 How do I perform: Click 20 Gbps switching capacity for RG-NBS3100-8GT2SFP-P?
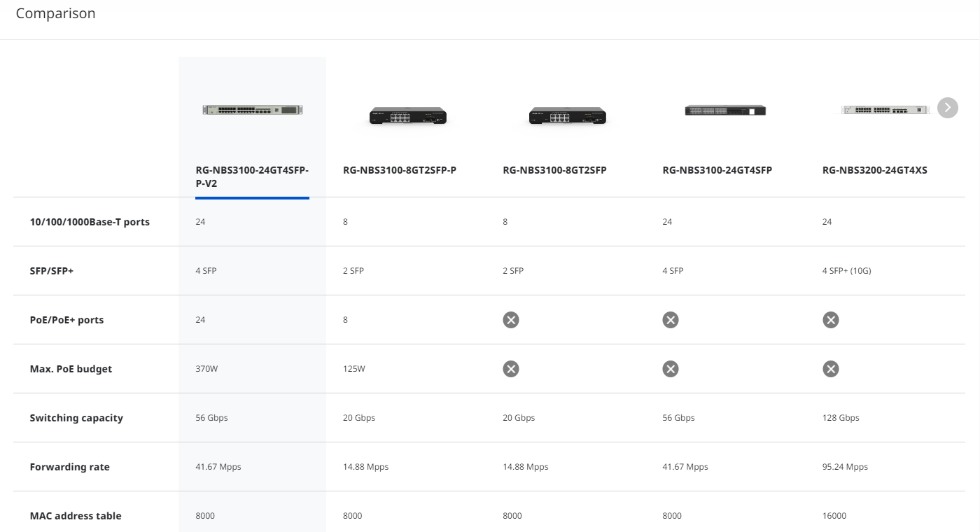359,418
